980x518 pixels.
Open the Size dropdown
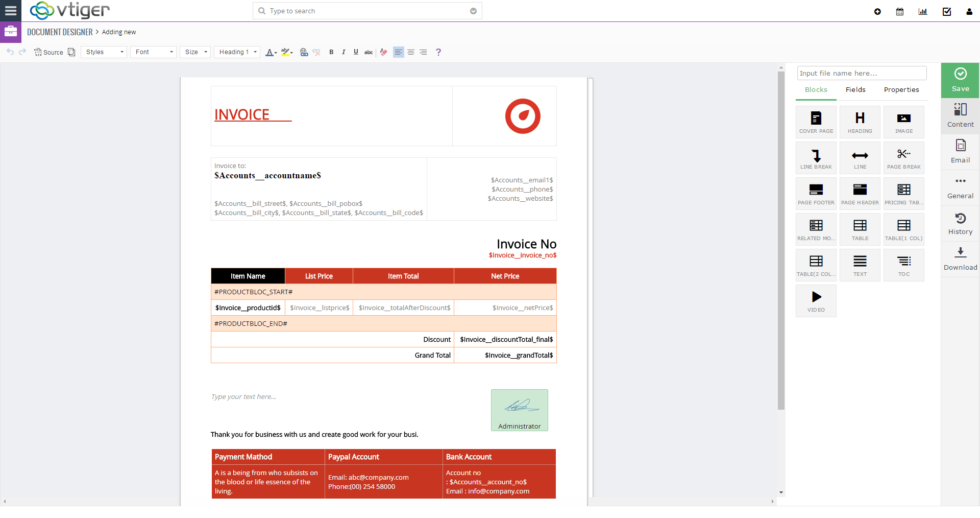coord(195,52)
